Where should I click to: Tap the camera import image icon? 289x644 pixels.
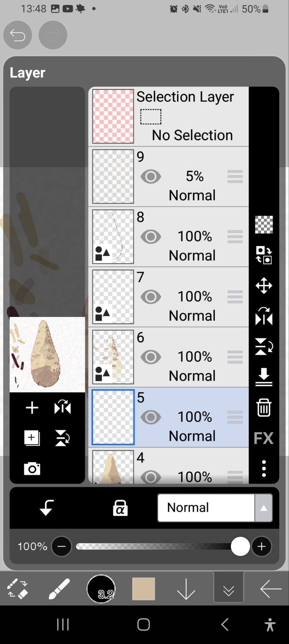click(x=32, y=469)
